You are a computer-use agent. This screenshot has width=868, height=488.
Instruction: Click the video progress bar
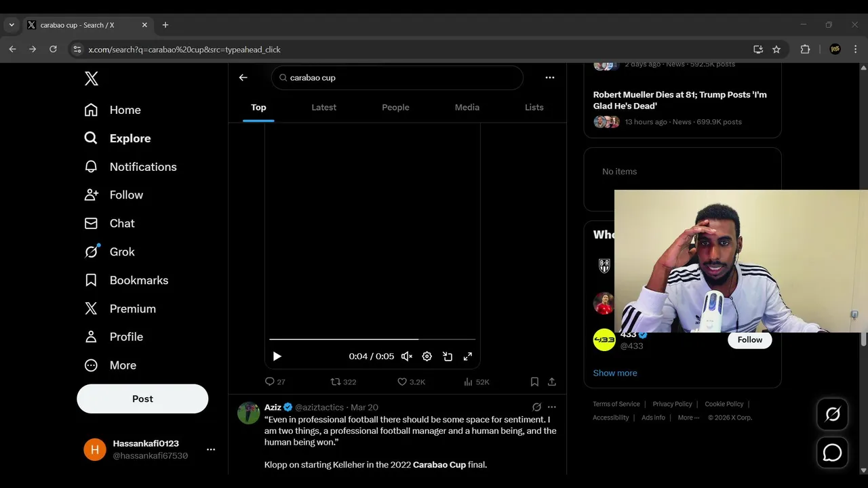click(x=372, y=339)
